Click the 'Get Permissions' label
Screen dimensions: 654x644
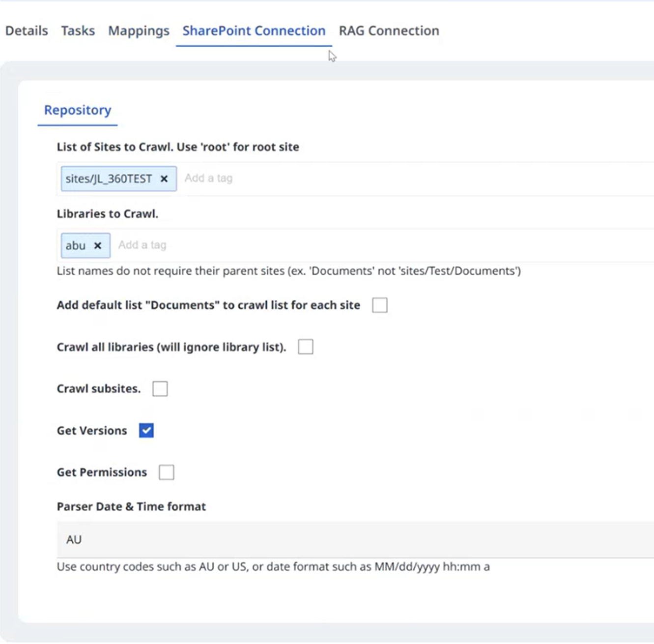point(102,472)
